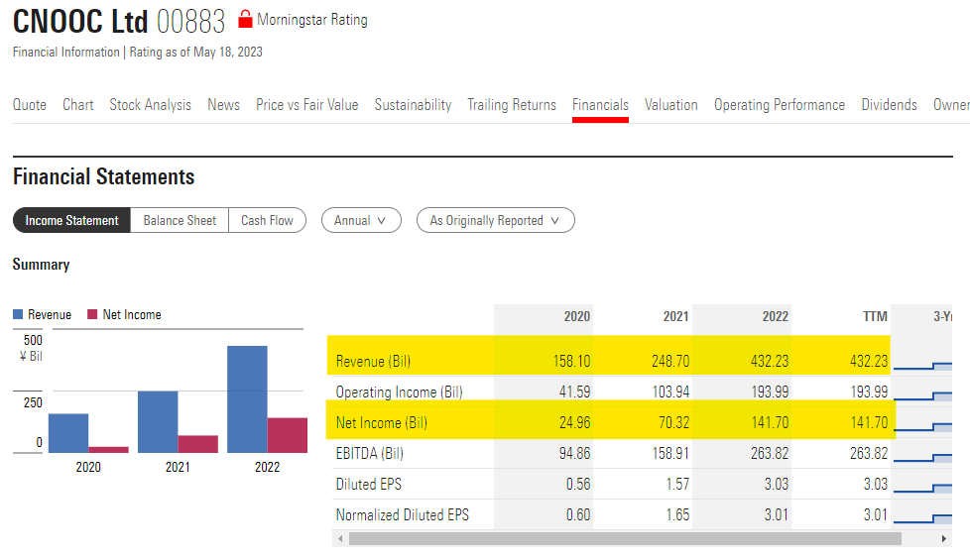The width and height of the screenshot is (970, 560).
Task: Click the Financial Statements heading
Action: 104,176
